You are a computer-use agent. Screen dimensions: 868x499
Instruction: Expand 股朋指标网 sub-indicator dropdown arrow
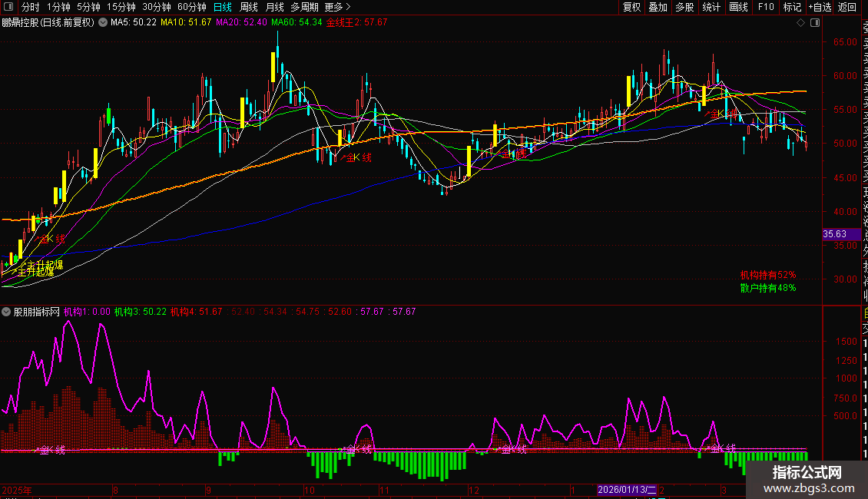(x=7, y=312)
